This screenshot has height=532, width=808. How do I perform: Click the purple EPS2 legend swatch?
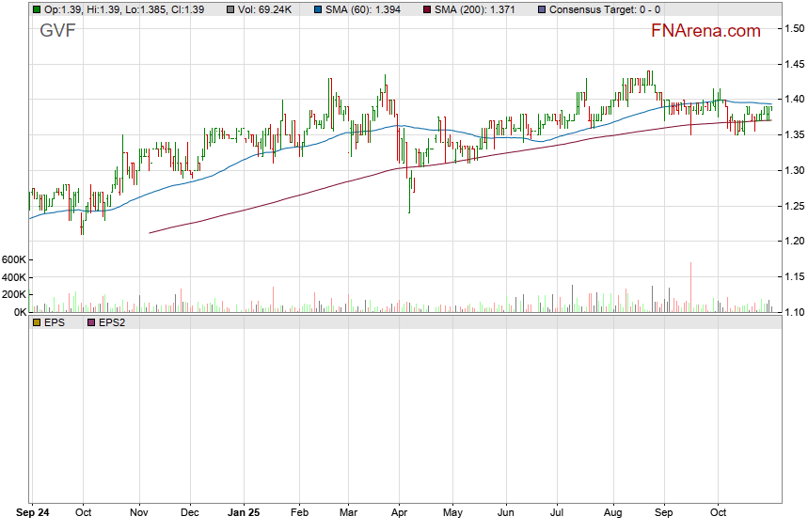(90, 322)
